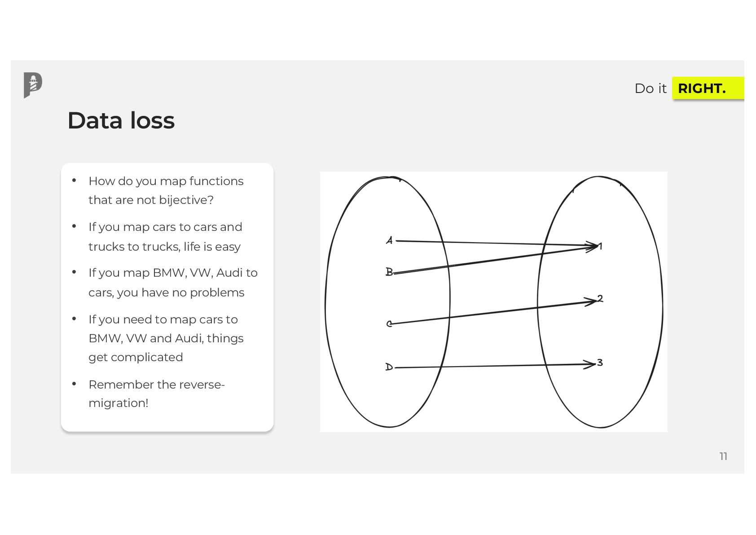Viewport: 756px width, 535px height.
Task: Select the 'things get complicated' bullet text
Action: pos(166,338)
